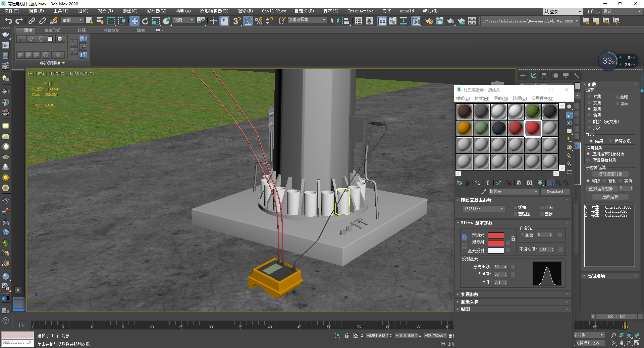Screen dimensions: 644x348
Task: Click the Standard material type button
Action: coord(555,192)
